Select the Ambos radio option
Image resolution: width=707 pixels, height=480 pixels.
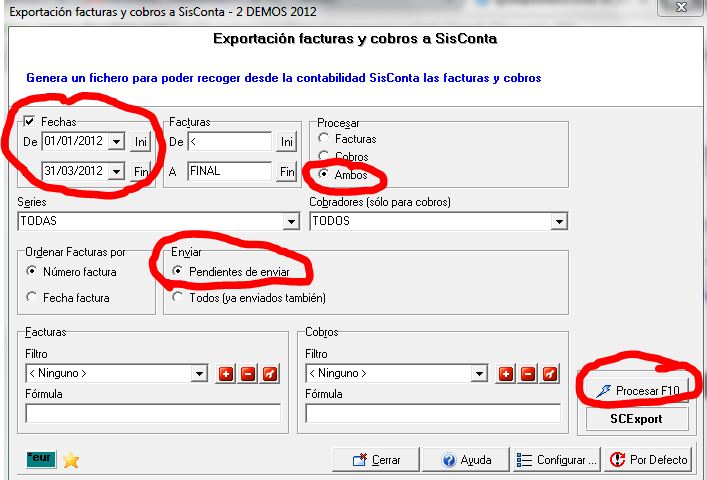point(323,174)
